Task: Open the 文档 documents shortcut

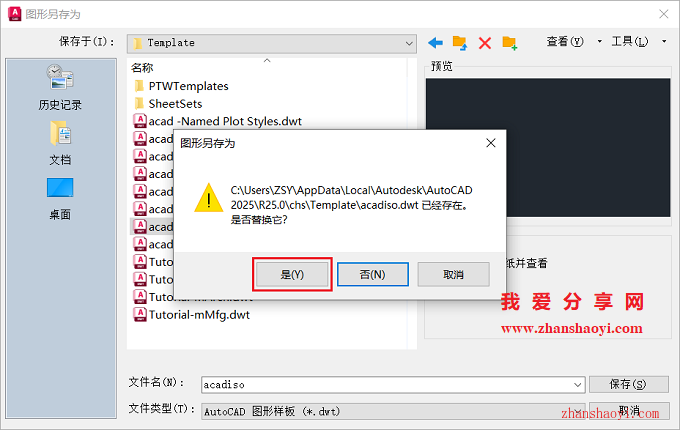Action: pos(60,143)
